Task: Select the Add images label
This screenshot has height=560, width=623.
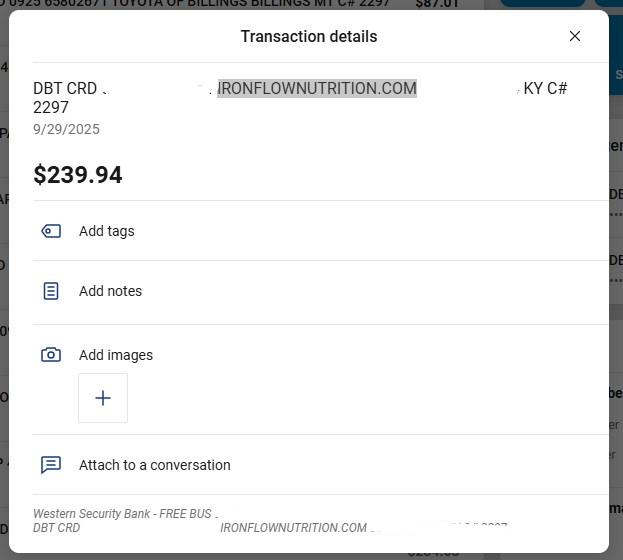Action: click(115, 355)
